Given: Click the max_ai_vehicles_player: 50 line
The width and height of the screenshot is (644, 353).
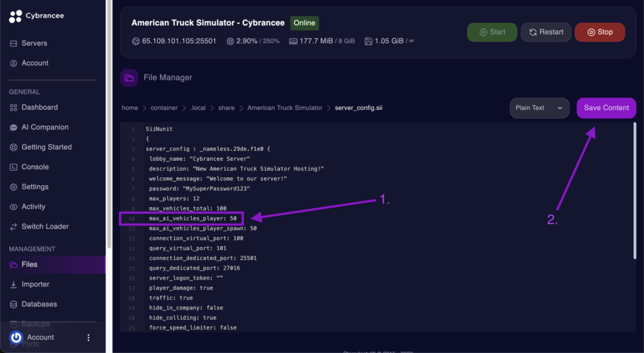Looking at the screenshot, I should (x=192, y=218).
